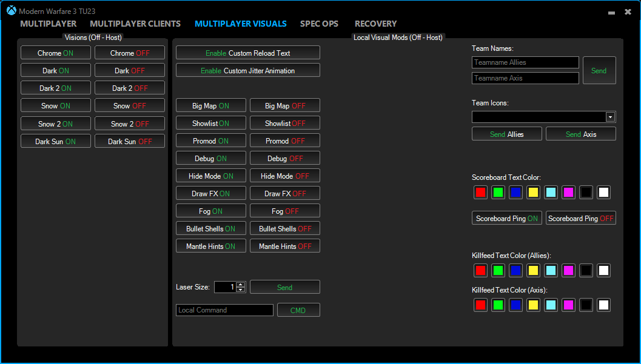Enable Dark vision ON
Screen dimensions: 641x364
(x=56, y=70)
